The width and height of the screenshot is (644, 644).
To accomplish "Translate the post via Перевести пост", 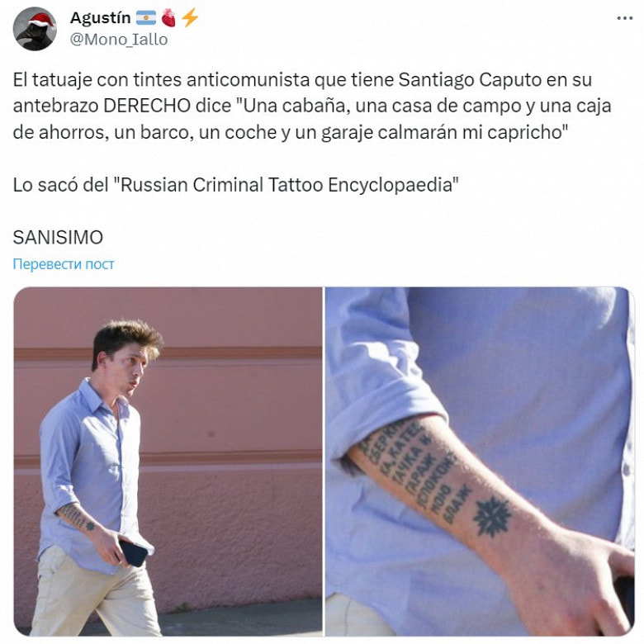I will click(64, 263).
